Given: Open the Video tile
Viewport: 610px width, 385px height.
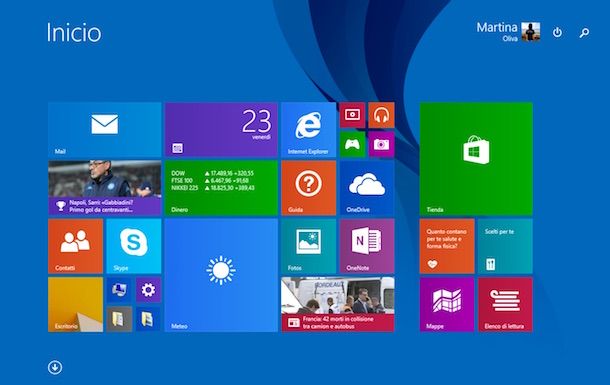Looking at the screenshot, I should pos(352,115).
